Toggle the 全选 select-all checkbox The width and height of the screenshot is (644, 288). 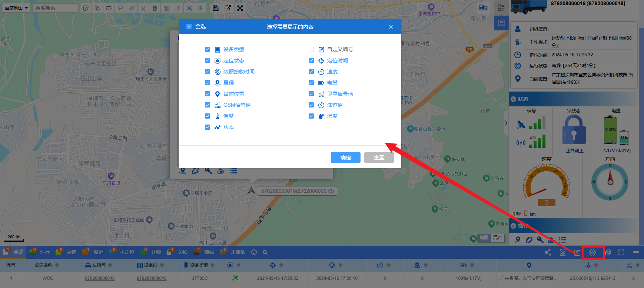(189, 26)
